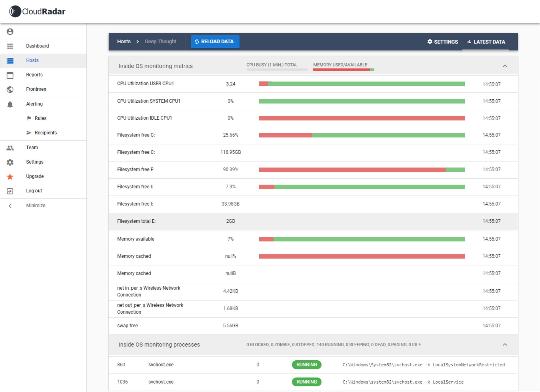Open the alerting Recipients menu item
This screenshot has height=392, width=540.
click(x=46, y=133)
